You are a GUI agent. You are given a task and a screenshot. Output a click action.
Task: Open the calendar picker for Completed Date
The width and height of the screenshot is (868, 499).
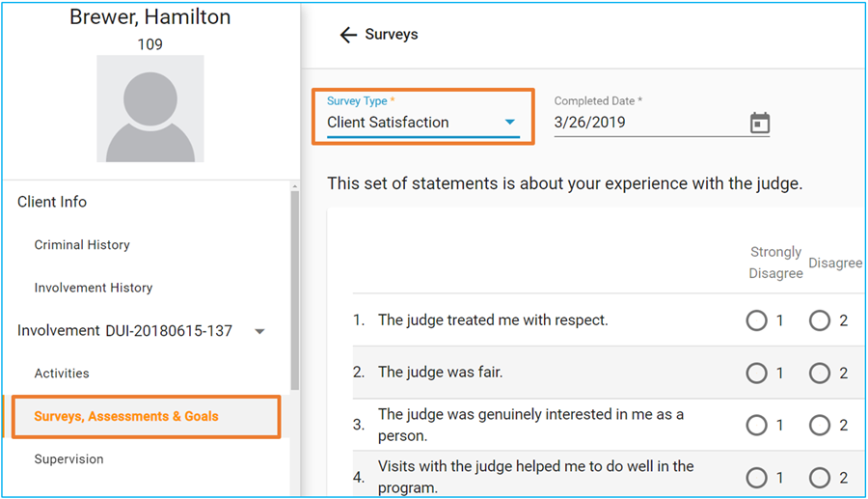[760, 123]
